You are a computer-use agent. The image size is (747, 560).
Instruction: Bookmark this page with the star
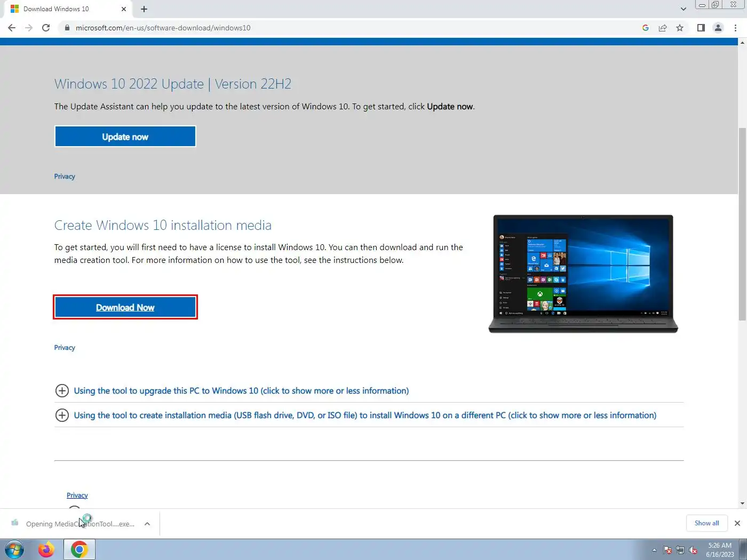[x=680, y=28]
